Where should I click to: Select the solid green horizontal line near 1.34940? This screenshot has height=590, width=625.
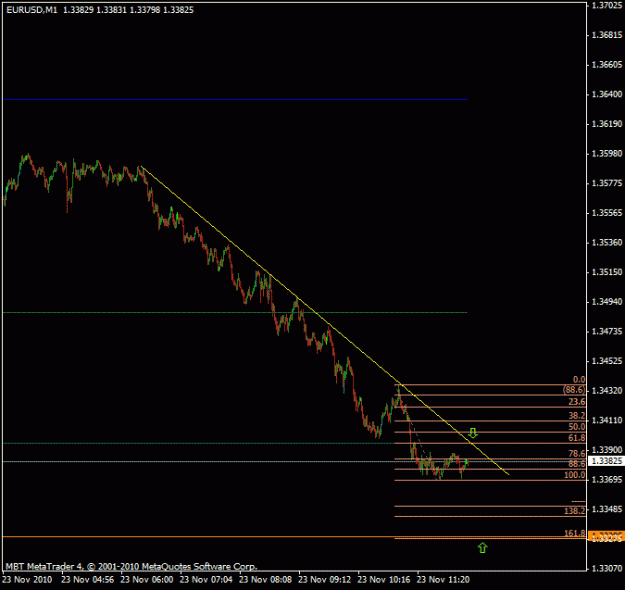235,313
